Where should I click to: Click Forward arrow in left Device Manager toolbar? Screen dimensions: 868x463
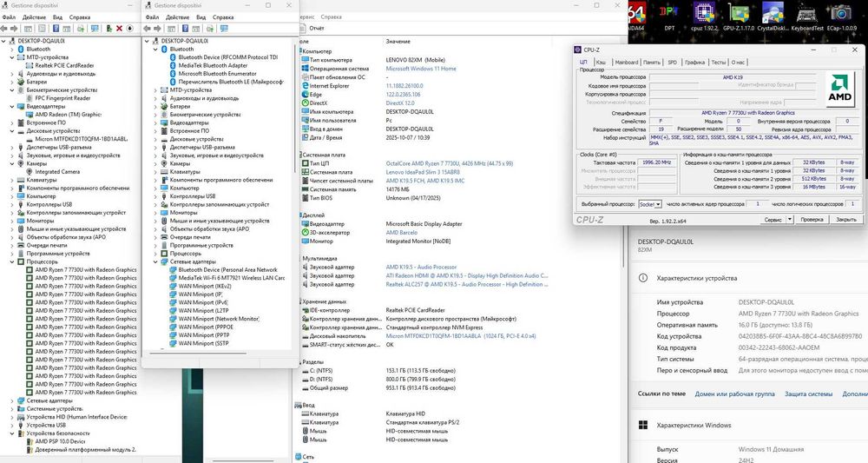(x=15, y=29)
